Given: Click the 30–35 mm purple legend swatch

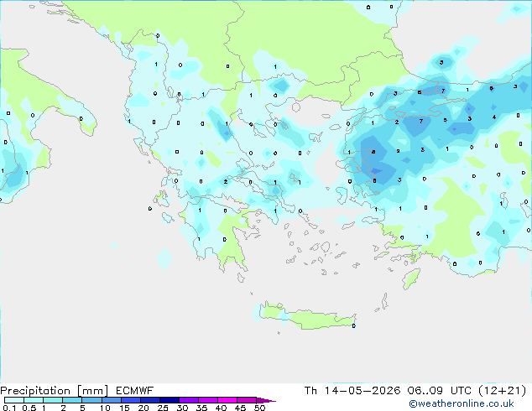Looking at the screenshot, I should pyautogui.click(x=189, y=400).
